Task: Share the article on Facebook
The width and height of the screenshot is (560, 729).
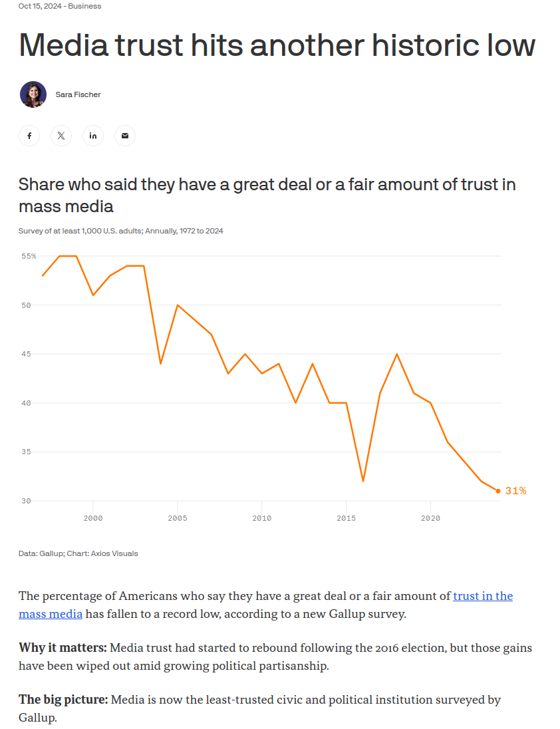Action: (x=29, y=136)
